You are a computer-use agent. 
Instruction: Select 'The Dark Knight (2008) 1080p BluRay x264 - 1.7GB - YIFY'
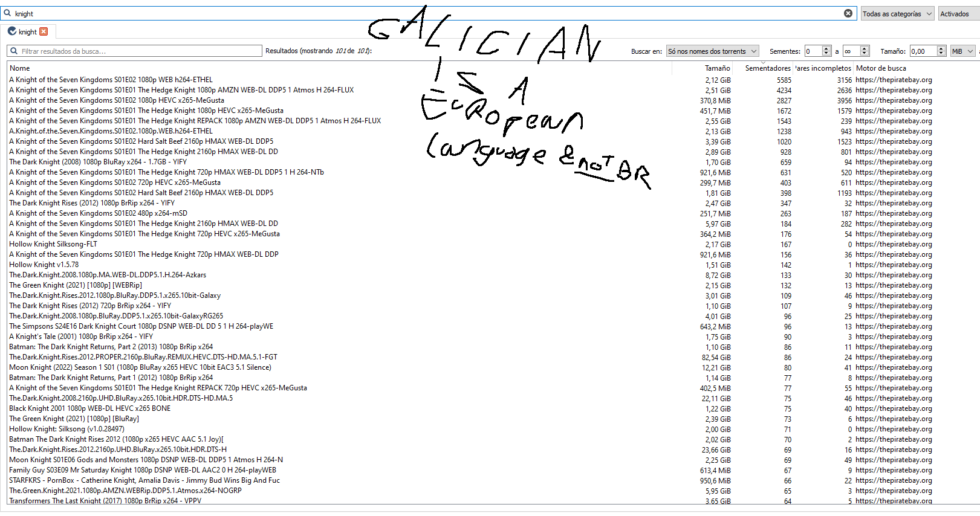[98, 162]
